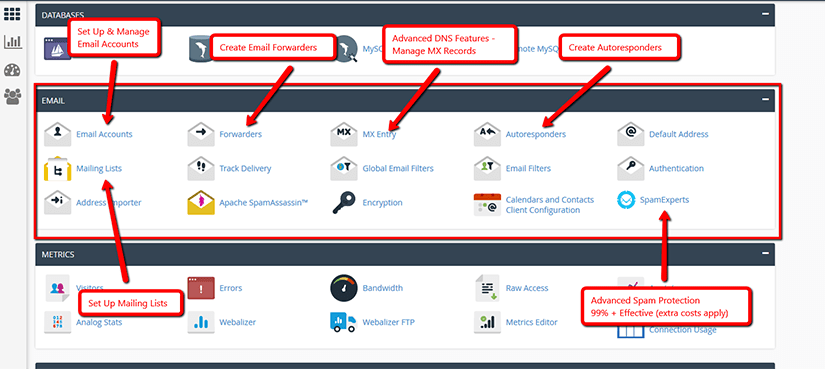
Task: Click the Metrics Editor icon
Action: (x=487, y=322)
